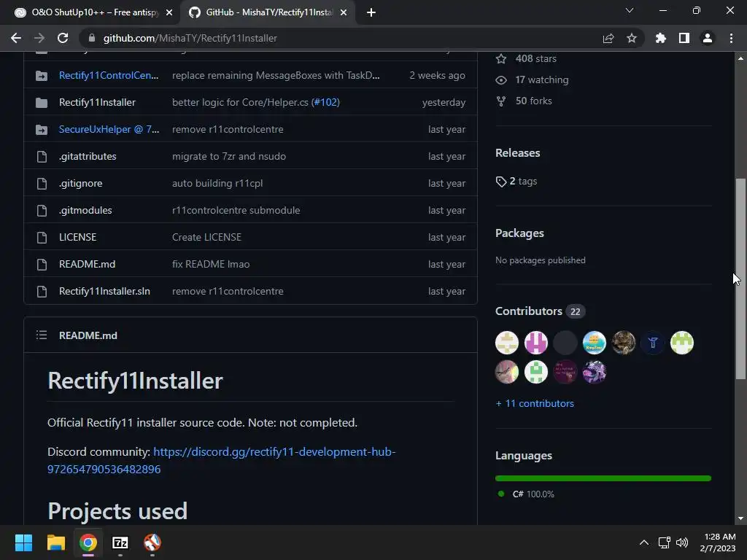The height and width of the screenshot is (560, 747).
Task: Share this page via share icon
Action: point(608,38)
